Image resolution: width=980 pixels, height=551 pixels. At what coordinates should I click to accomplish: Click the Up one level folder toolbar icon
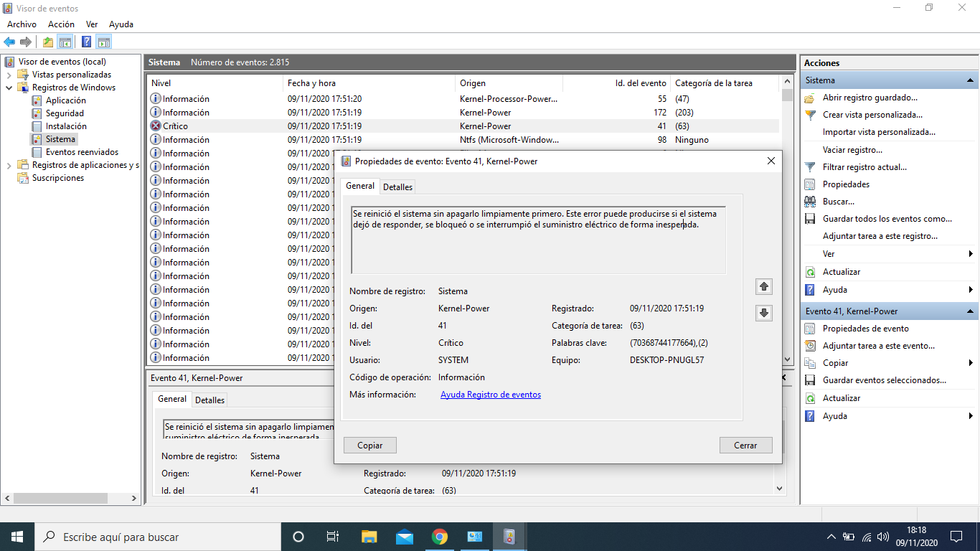(x=47, y=42)
